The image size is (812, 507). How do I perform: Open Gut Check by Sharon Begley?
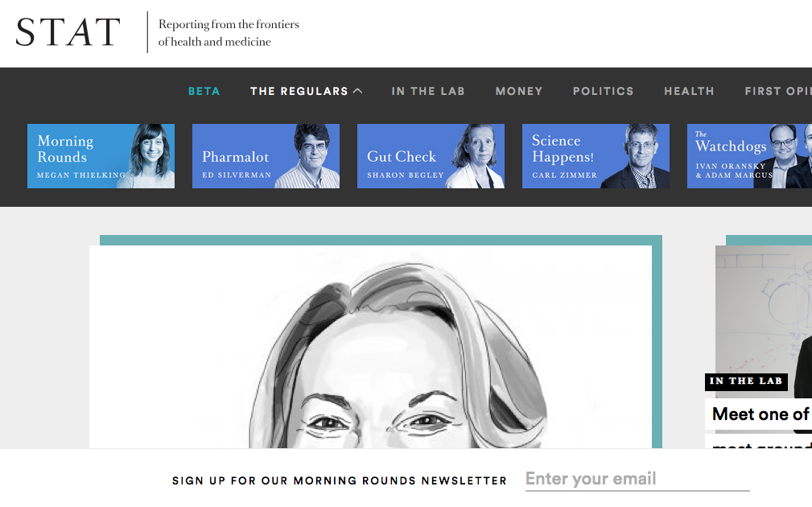pyautogui.click(x=431, y=156)
